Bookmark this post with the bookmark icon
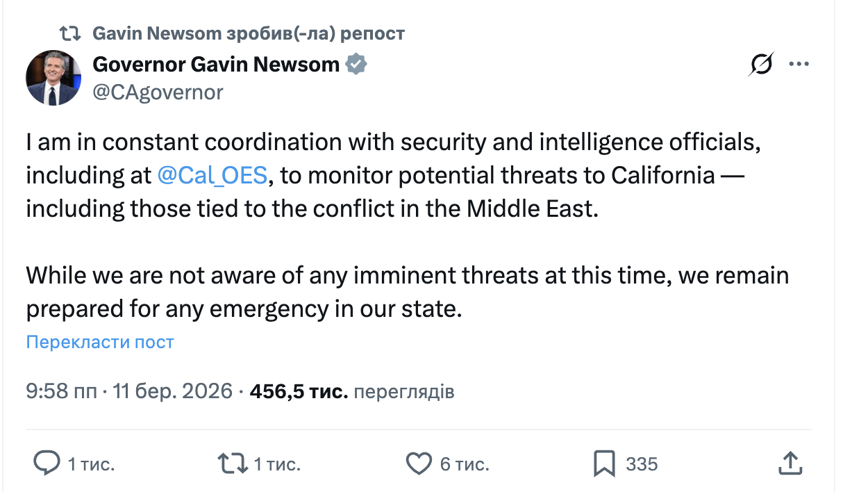The image size is (868, 492). click(604, 464)
